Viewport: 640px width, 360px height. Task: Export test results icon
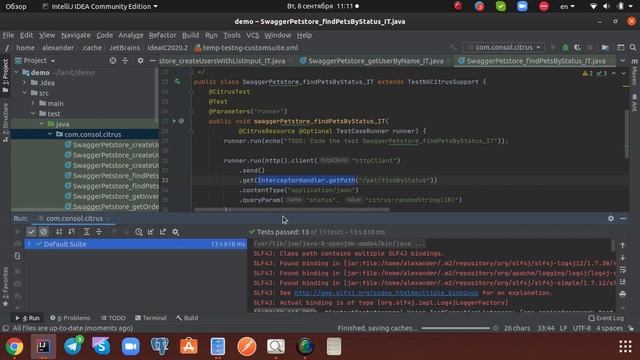point(163,232)
